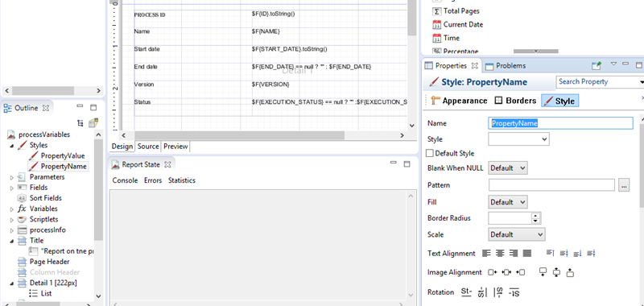This screenshot has height=306, width=644.
Task: Click the $F{NAME} text field in design
Action: (x=266, y=31)
